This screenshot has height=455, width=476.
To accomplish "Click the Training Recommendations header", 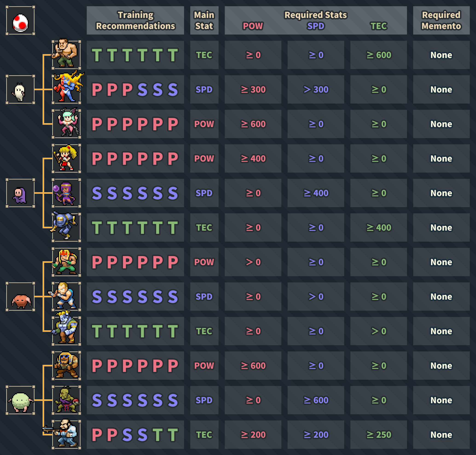I will pyautogui.click(x=135, y=20).
